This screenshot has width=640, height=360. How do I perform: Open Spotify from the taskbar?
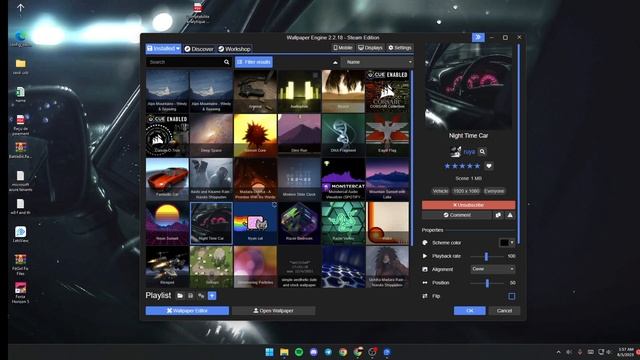pyautogui.click(x=299, y=352)
